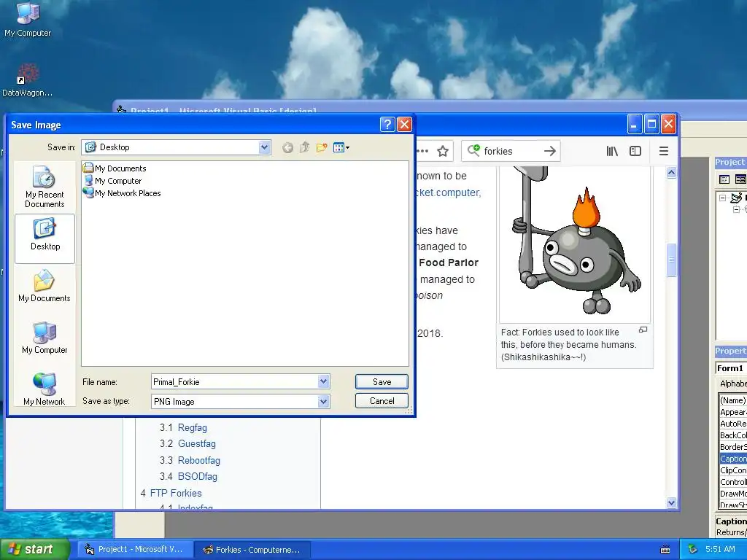Viewport: 747px width, 560px height.
Task: Open the Form1 object dropdown in Properties
Action: 731,368
